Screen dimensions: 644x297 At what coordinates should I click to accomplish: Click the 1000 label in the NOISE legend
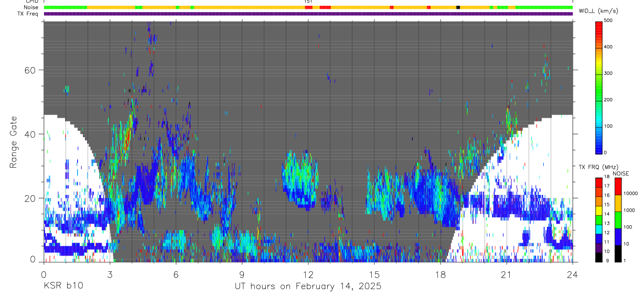[x=629, y=210]
